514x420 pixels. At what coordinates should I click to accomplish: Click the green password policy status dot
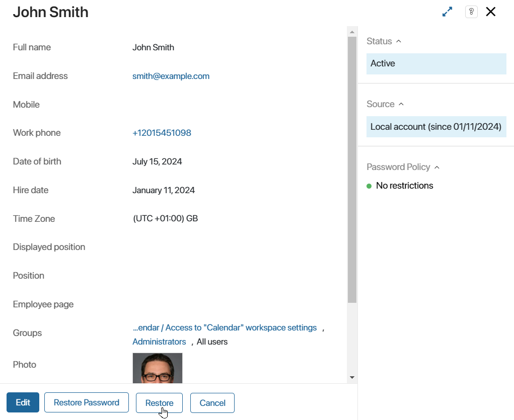pyautogui.click(x=369, y=186)
